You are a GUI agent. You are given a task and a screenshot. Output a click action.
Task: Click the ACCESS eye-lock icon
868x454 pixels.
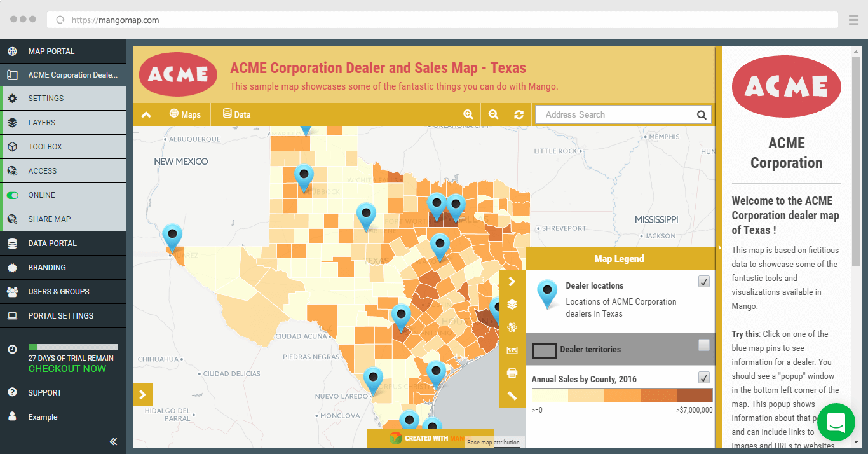(x=12, y=171)
